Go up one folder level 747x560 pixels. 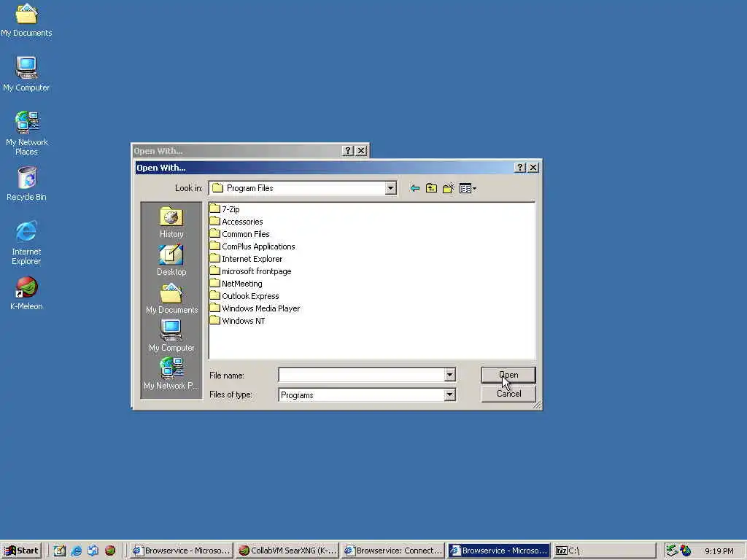(431, 188)
